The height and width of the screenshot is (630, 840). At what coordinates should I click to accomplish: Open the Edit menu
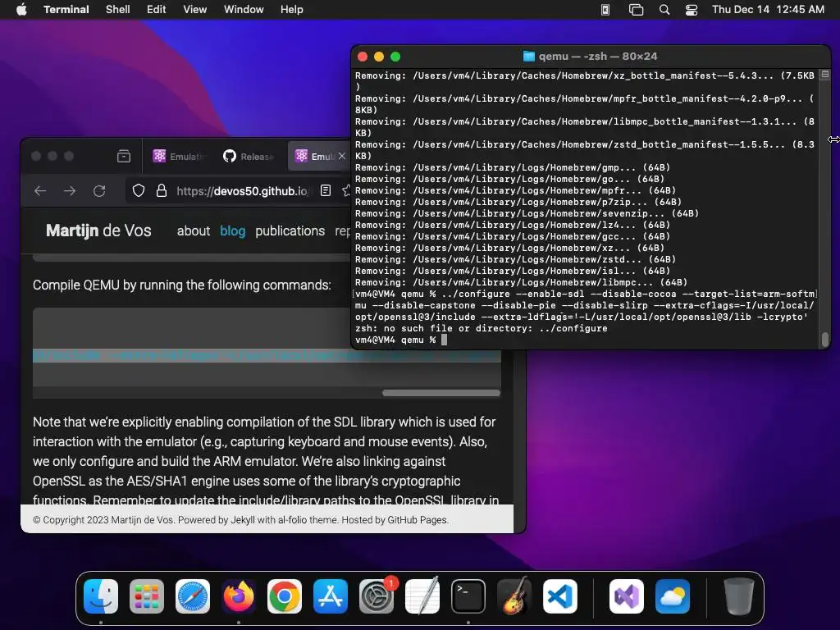coord(157,9)
